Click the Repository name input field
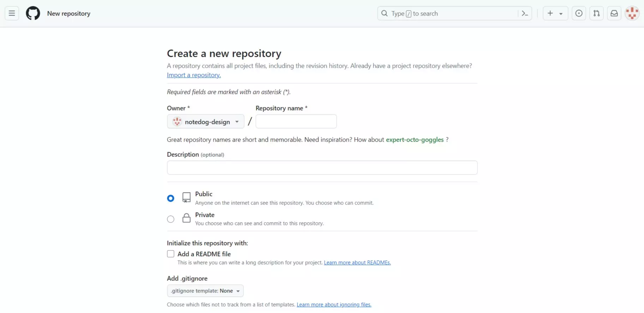The height and width of the screenshot is (313, 644). point(296,122)
